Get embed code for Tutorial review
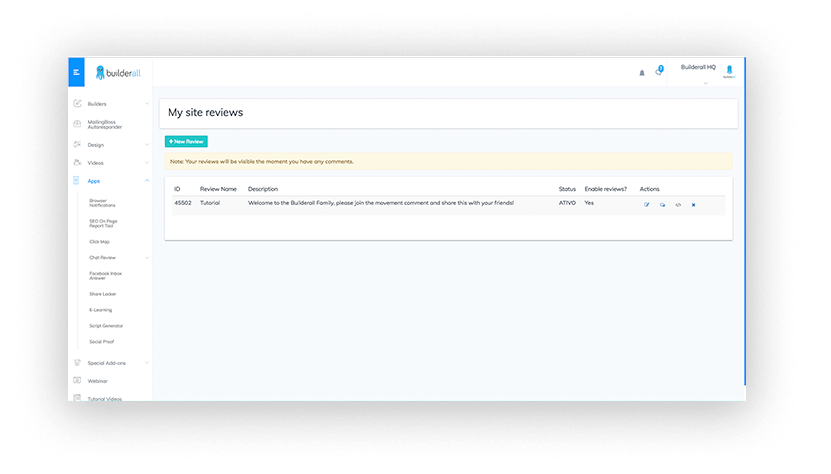This screenshot has width=831, height=474. (x=678, y=204)
